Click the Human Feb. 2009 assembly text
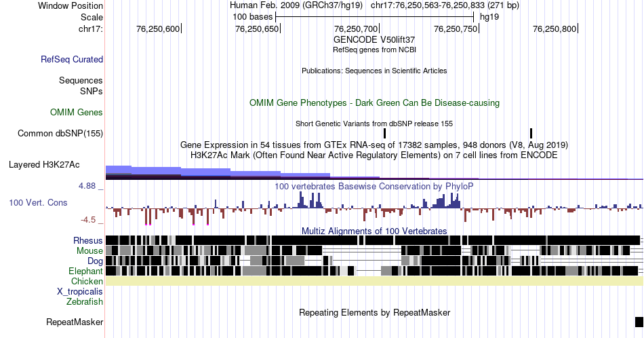 click(296, 5)
